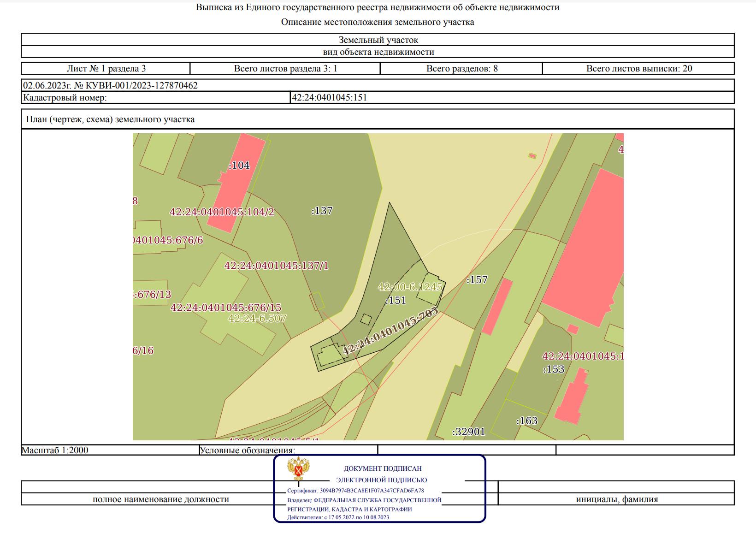Click parcel label ':137' on the map
Viewport: 756px width, 551px height.
[x=322, y=211]
